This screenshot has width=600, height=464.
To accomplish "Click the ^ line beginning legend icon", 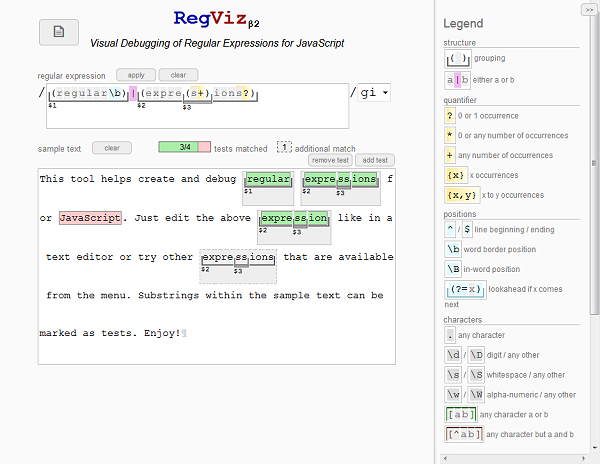I will [450, 230].
